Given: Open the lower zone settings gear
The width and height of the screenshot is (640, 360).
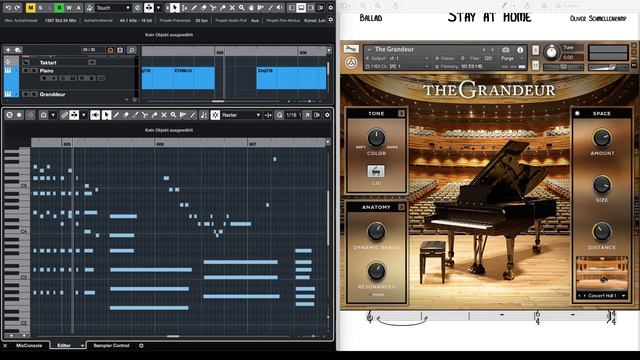Looking at the screenshot, I should coord(141,345).
